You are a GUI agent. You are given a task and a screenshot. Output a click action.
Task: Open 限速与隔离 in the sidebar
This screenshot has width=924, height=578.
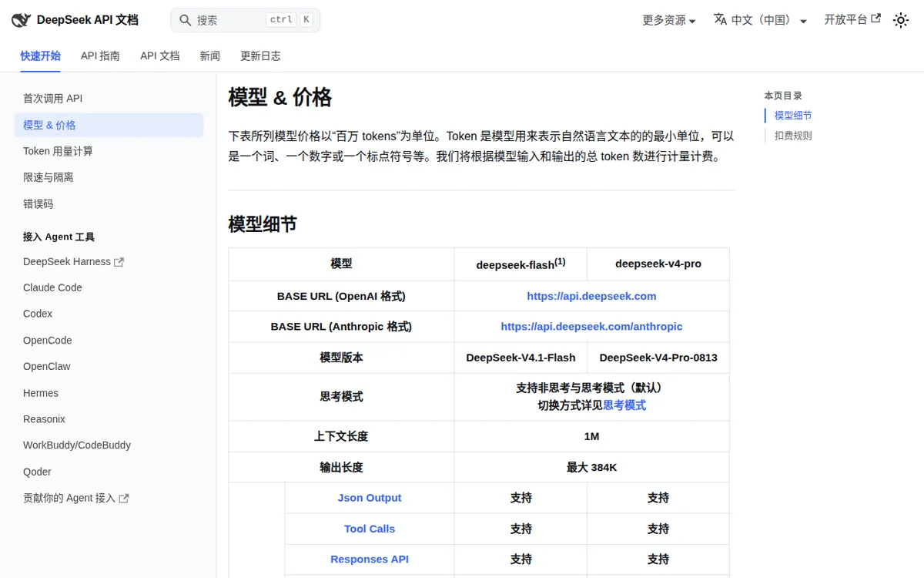click(109, 177)
